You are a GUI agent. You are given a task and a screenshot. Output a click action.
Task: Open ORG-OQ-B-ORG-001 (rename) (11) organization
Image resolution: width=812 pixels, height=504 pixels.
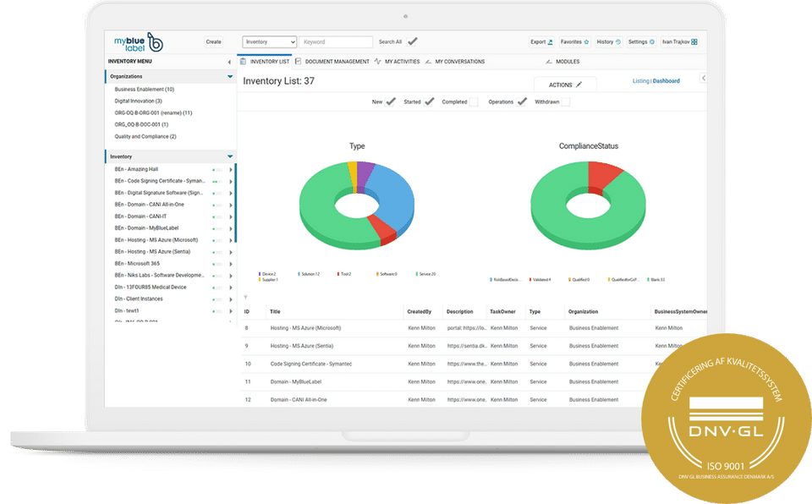click(x=153, y=113)
